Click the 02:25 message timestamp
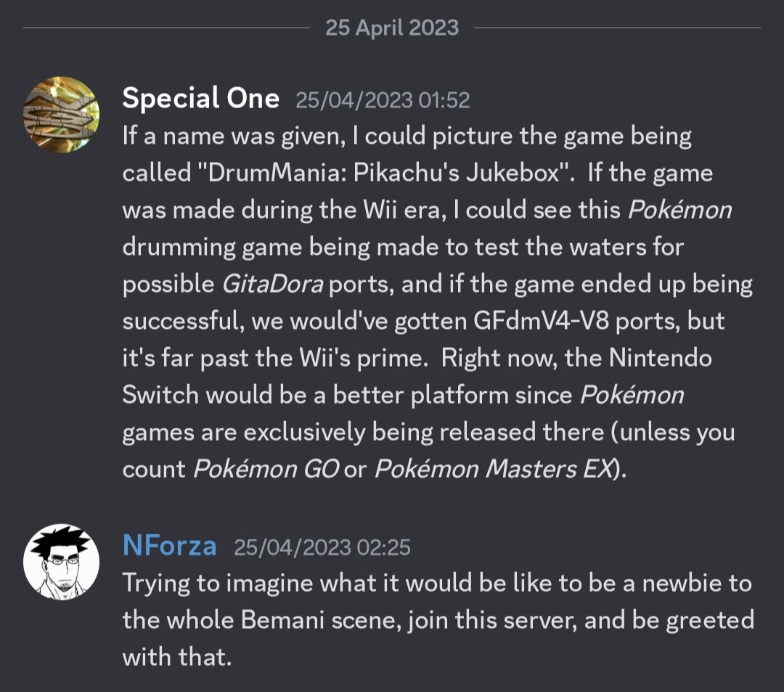Image resolution: width=784 pixels, height=692 pixels. click(322, 547)
